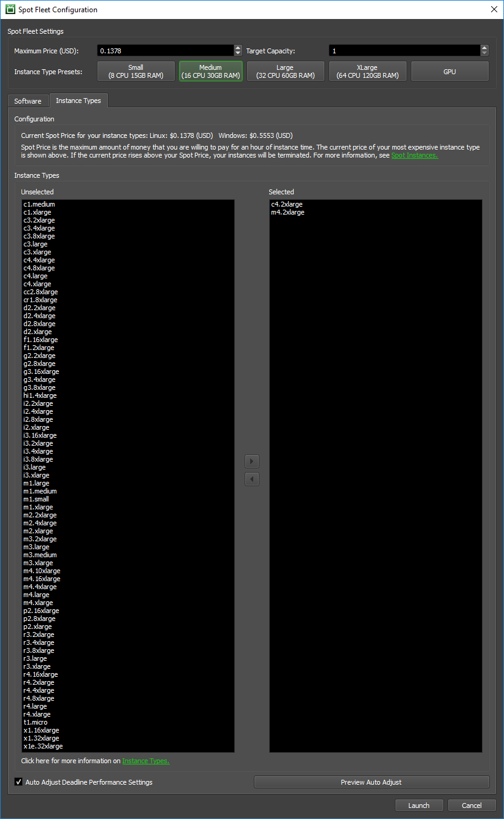Screen dimensions: 504x819
Task: Select m4.2xlarge in Selected list
Action: (x=375, y=212)
